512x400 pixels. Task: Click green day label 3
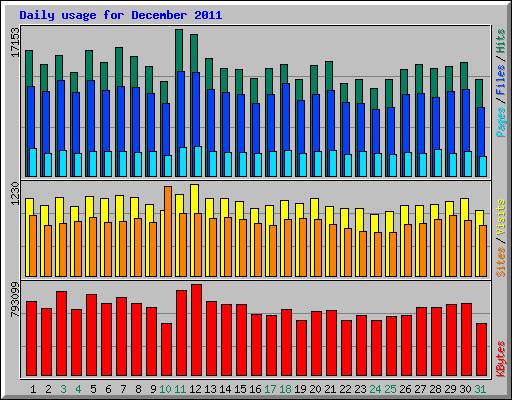click(63, 389)
